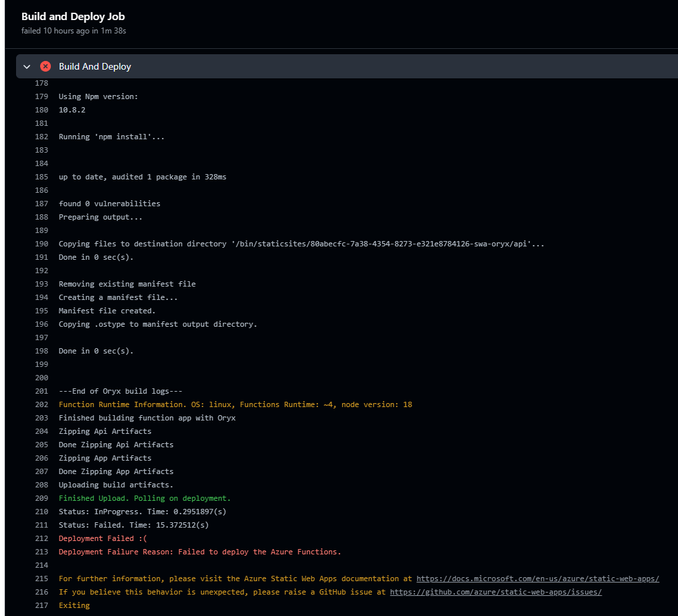This screenshot has width=678, height=616.
Task: Select the Build and Deploy Job heading
Action: click(73, 17)
